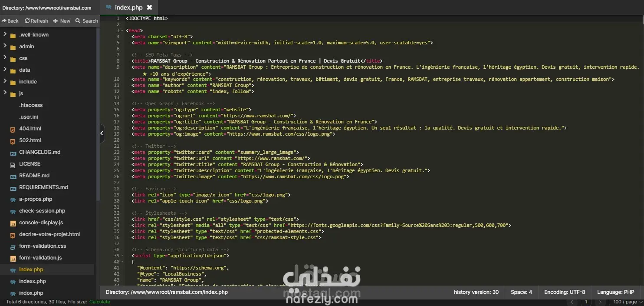Image resolution: width=644 pixels, height=306 pixels.
Task: Refresh the directory listing
Action: point(36,21)
